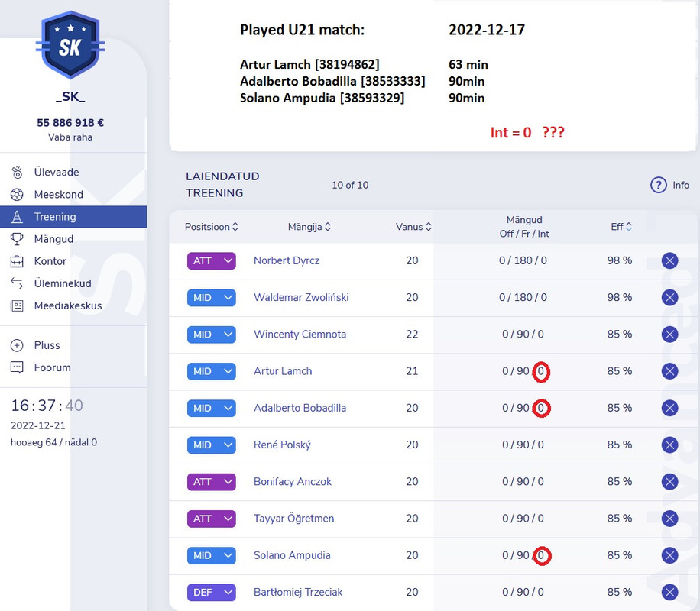
Task: Click the 10 of 10 counter
Action: 350,185
